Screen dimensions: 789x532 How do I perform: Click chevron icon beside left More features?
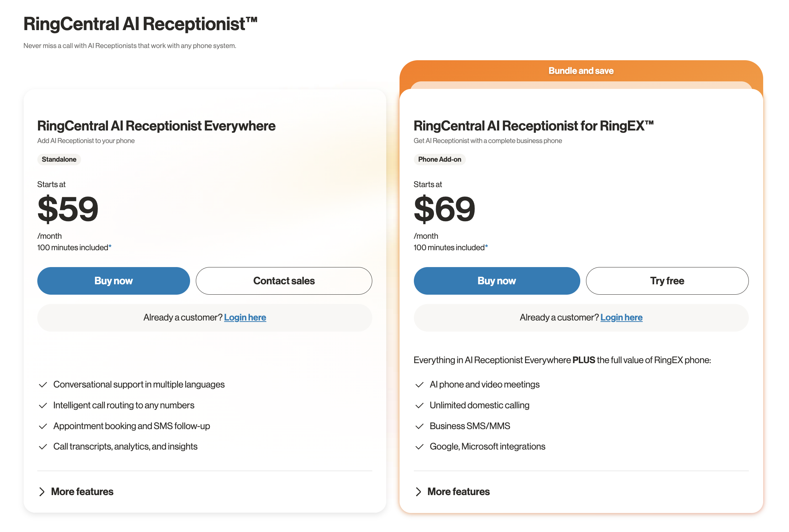pos(42,492)
